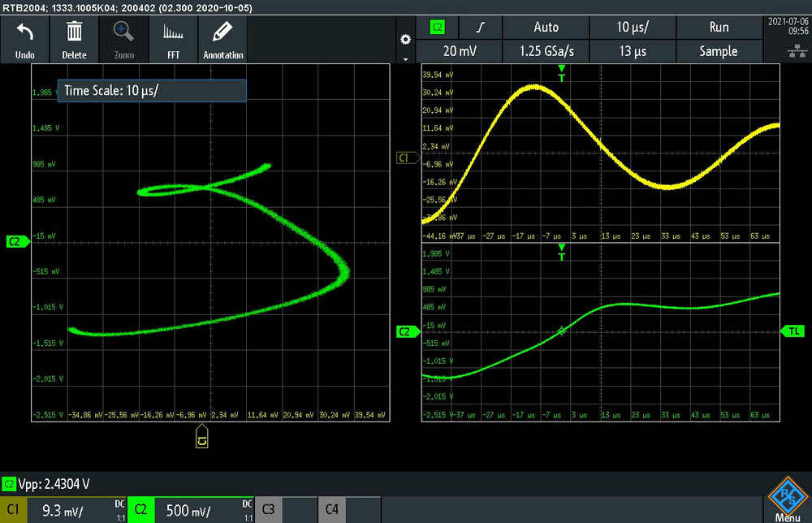This screenshot has width=812, height=523.
Task: Open the network connection status icon
Action: pyautogui.click(x=797, y=50)
